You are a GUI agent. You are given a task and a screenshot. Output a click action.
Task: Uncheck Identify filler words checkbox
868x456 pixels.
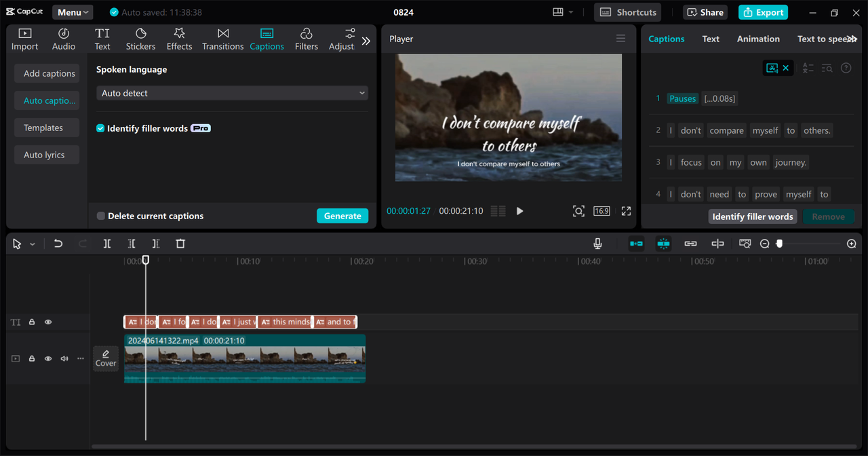[x=100, y=128]
